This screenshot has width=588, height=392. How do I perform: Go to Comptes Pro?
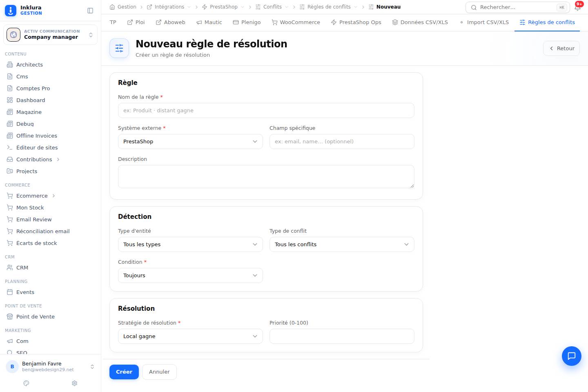pyautogui.click(x=50, y=88)
